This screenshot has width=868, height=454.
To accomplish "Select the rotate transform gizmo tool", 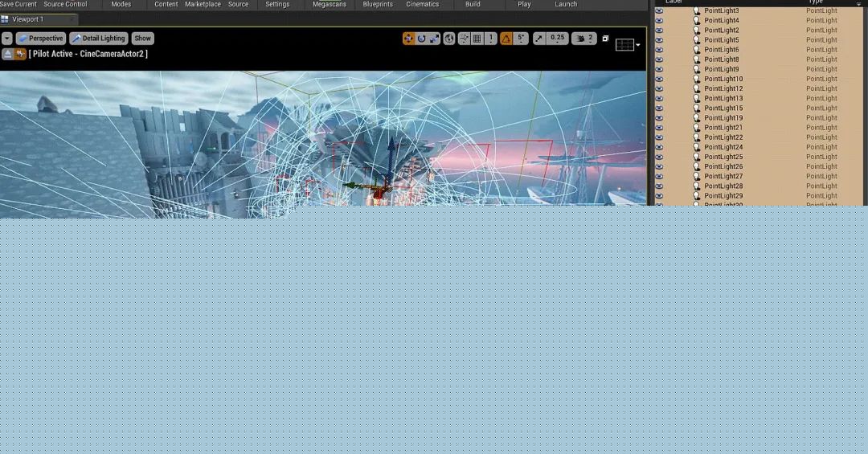I will point(421,39).
